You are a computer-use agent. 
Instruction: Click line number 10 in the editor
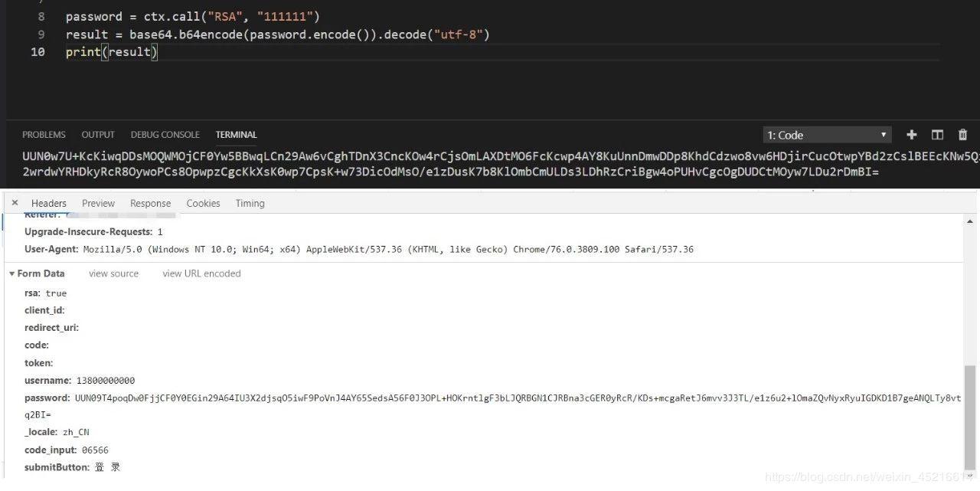point(36,51)
